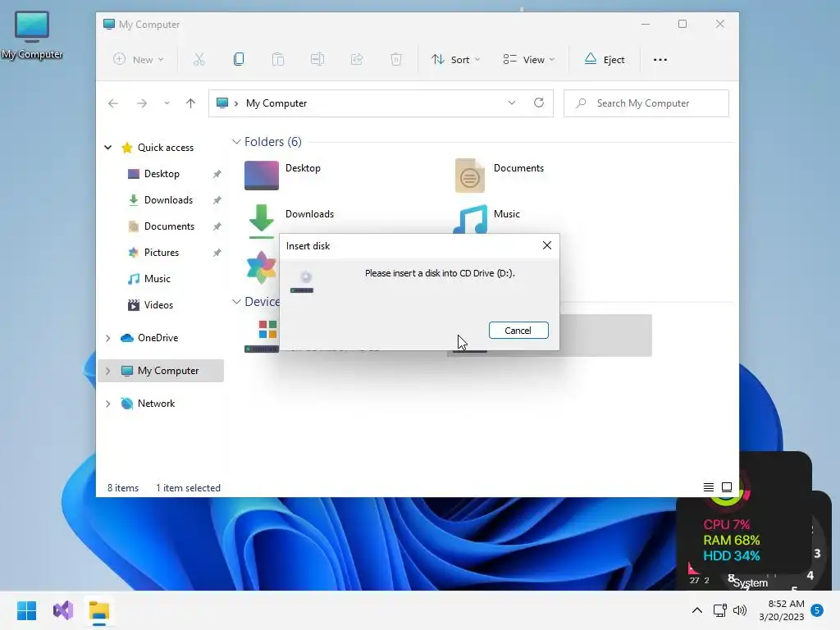Viewport: 840px width, 630px height.
Task: Open the notifications badge
Action: [x=818, y=610]
